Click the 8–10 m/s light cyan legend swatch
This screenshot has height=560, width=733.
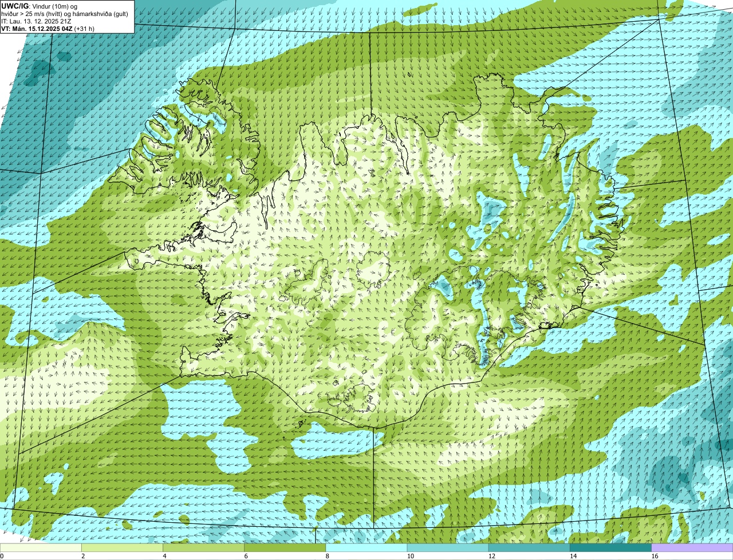366,548
